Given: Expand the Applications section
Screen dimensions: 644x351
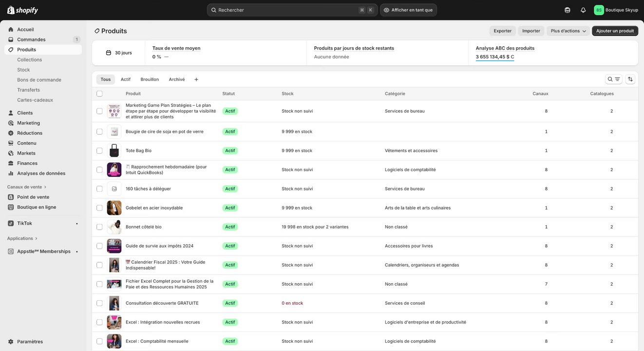Looking at the screenshot, I should (22, 238).
